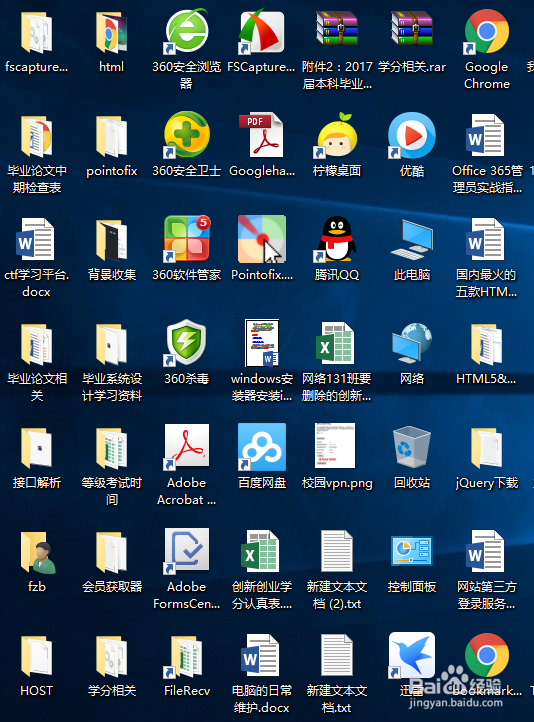Open 毕业论文中期检查表 folder
The width and height of the screenshot is (534, 722).
pos(36,137)
